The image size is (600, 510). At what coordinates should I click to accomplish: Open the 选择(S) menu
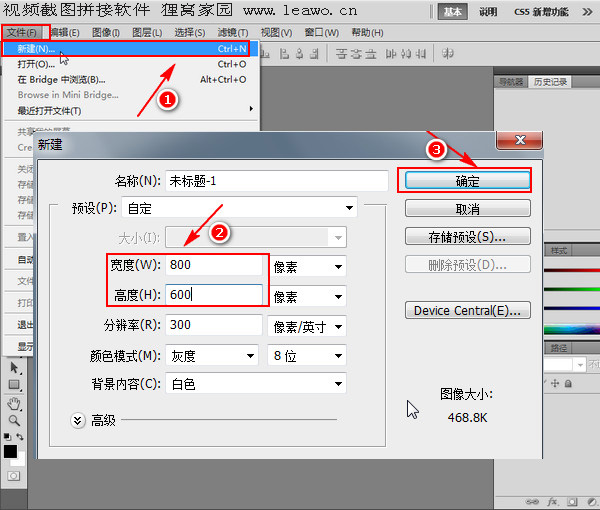tap(190, 33)
